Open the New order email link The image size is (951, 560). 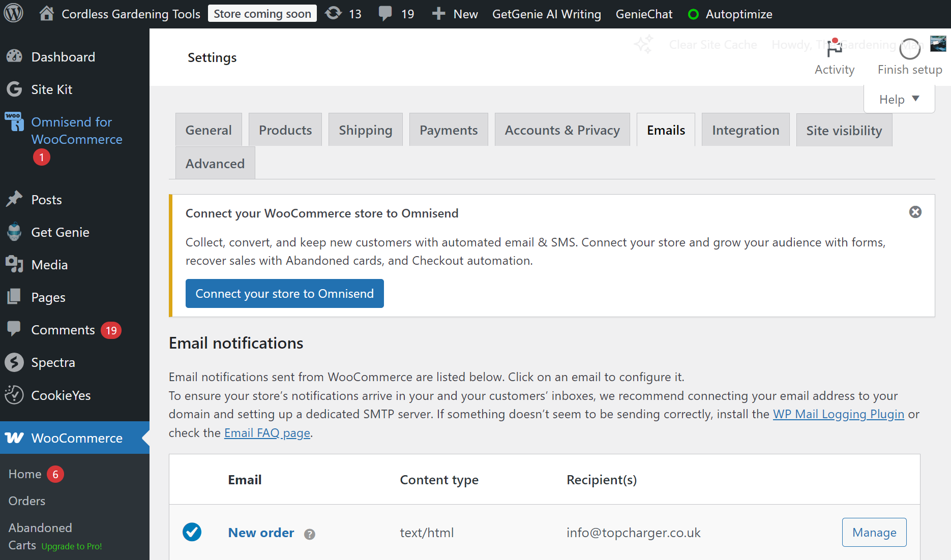(x=261, y=533)
